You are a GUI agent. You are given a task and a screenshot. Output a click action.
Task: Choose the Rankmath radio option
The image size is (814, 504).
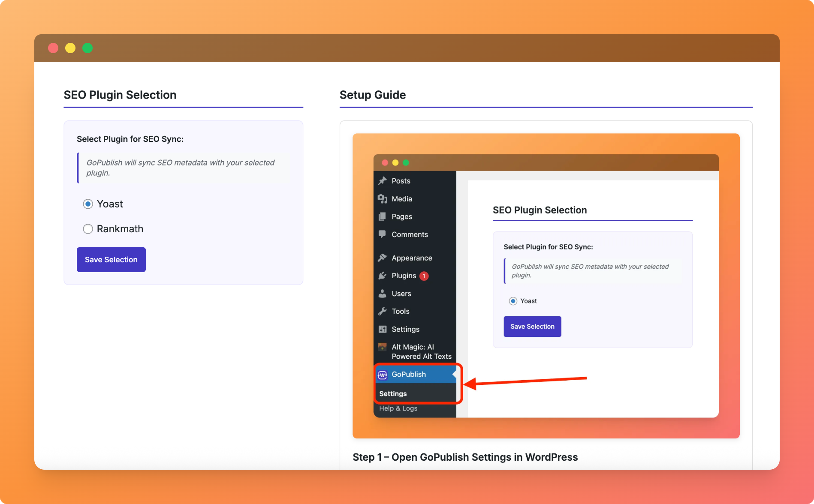pyautogui.click(x=88, y=229)
